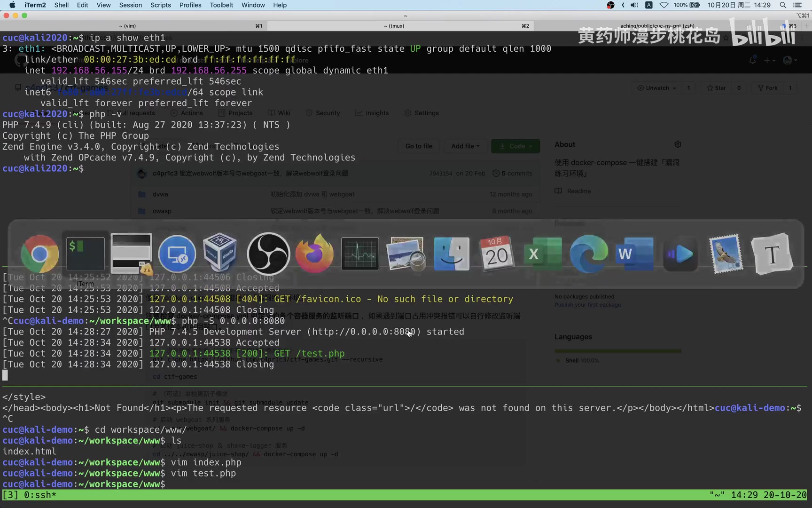Screen dimensions: 812x508
Task: Open Readme link in GitHub About section
Action: coord(573,191)
